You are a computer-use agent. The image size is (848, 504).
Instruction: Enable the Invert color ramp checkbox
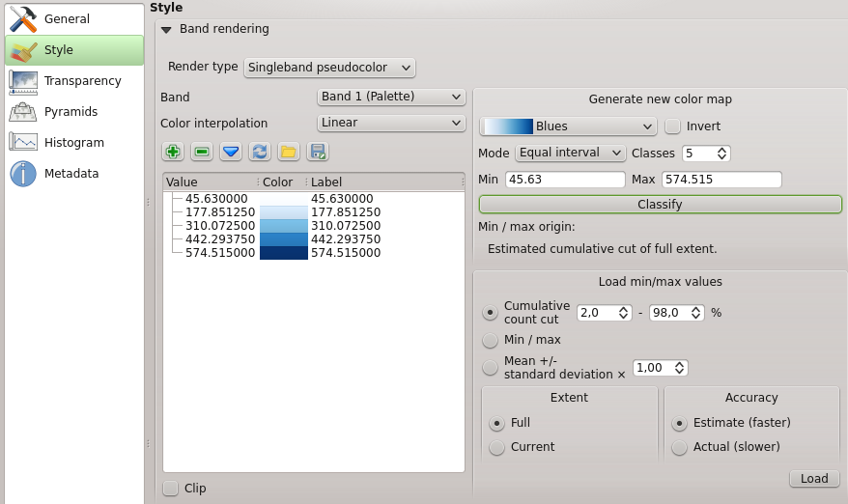point(673,126)
